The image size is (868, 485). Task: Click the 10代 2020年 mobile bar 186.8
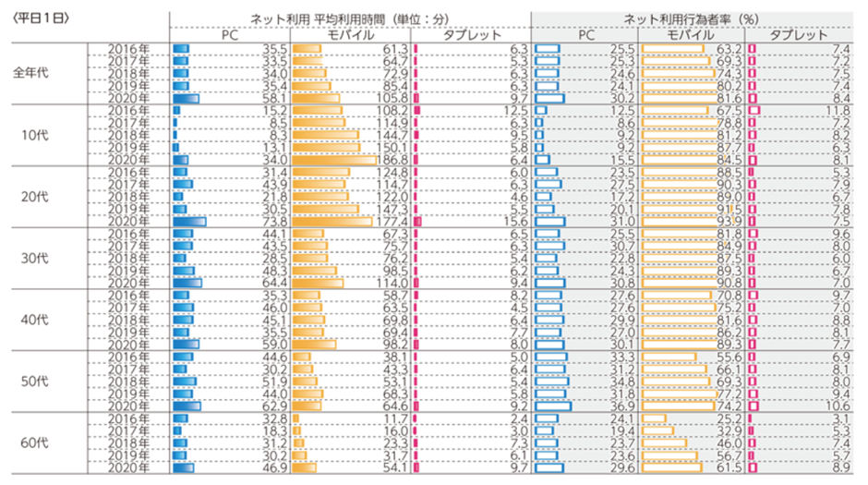point(334,160)
